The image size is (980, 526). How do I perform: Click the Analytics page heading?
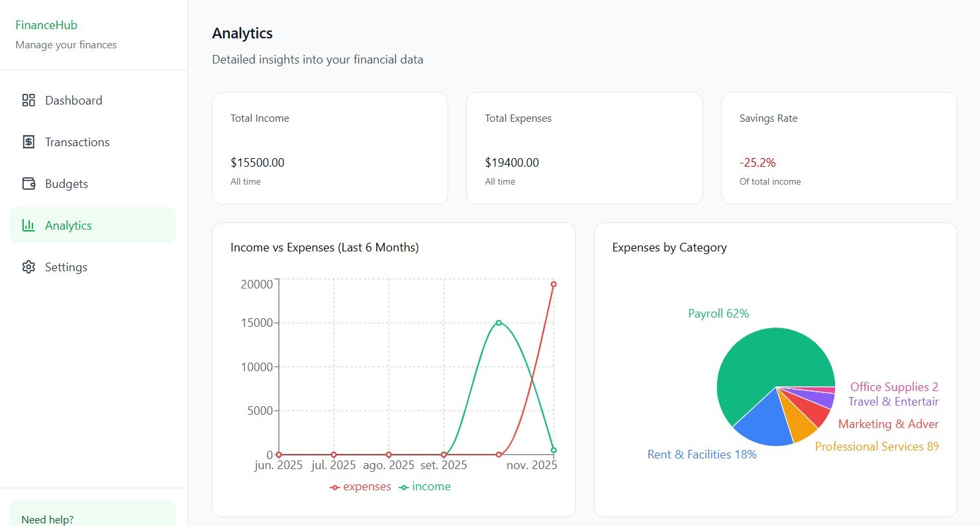click(242, 33)
